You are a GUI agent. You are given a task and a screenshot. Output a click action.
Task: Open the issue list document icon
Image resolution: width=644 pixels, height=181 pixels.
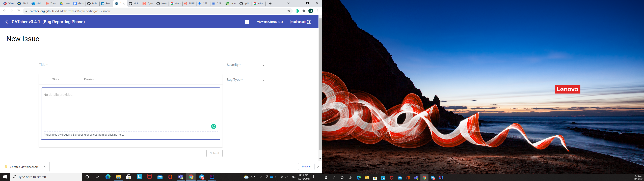tap(247, 22)
